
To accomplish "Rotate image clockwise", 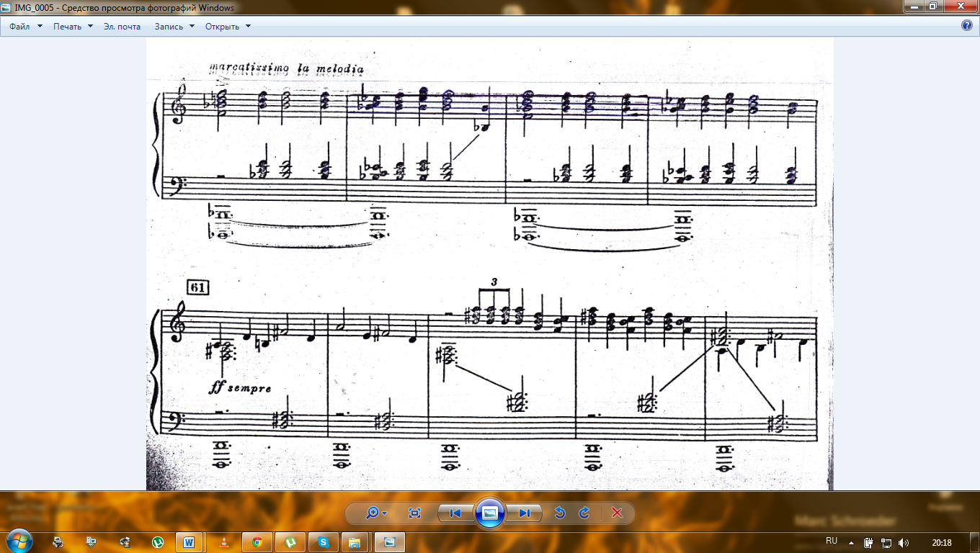I will pos(584,513).
